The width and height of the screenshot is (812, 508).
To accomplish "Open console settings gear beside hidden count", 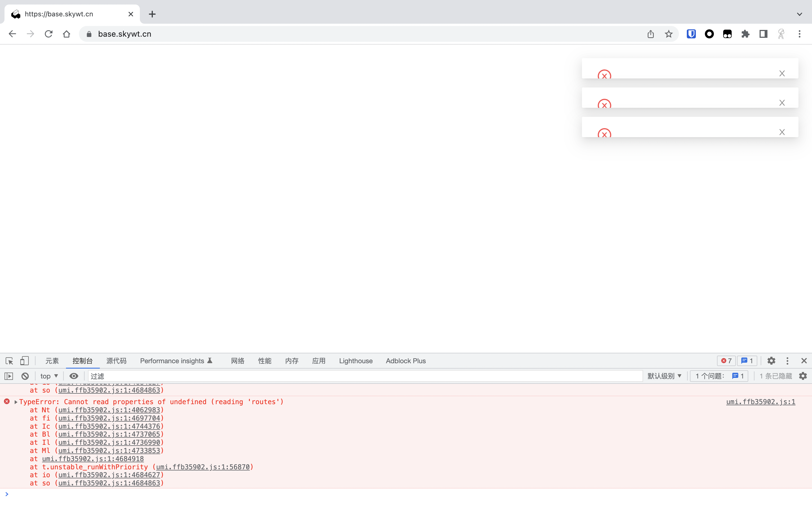I will [x=803, y=376].
